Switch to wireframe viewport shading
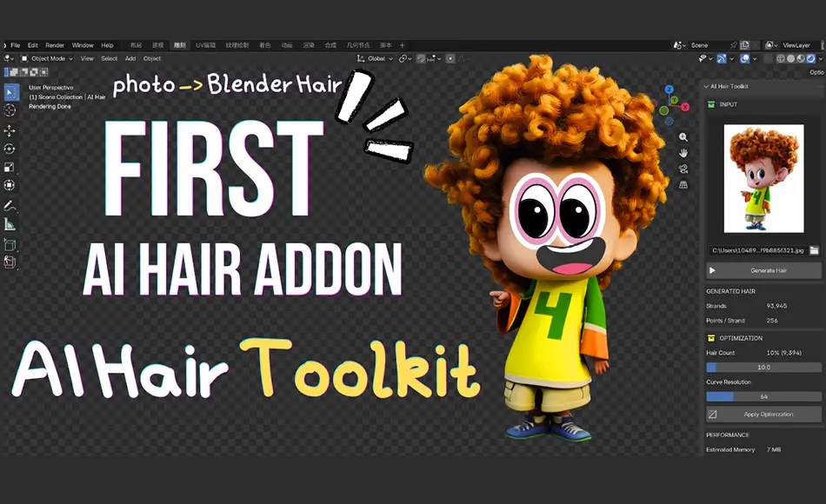Screen dimensions: 826x504 (x=781, y=58)
